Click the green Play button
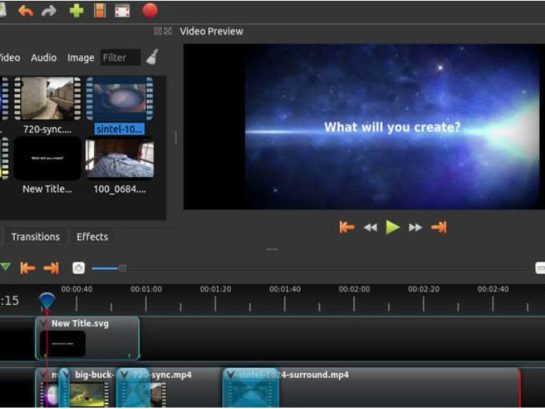Image resolution: width=545 pixels, height=409 pixels. (393, 227)
